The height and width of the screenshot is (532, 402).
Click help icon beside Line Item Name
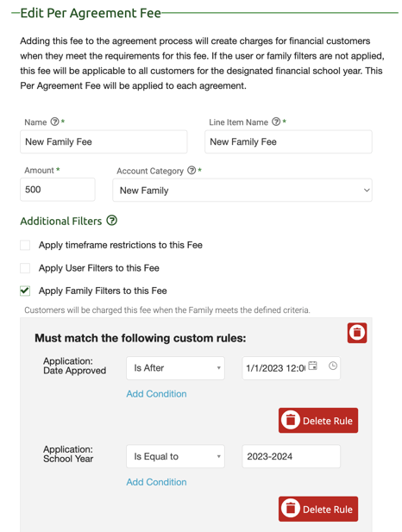click(276, 122)
